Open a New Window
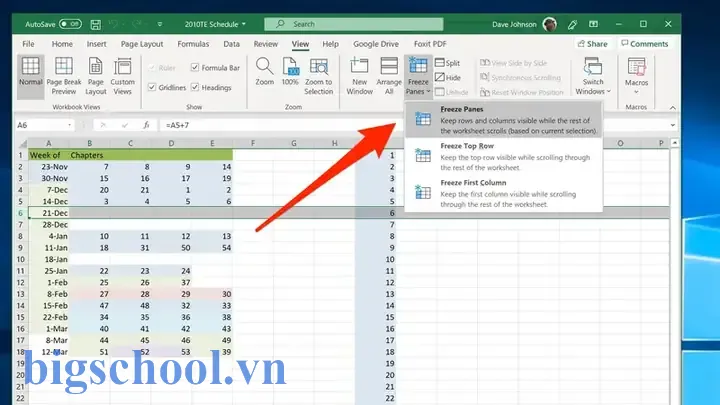 click(x=360, y=76)
